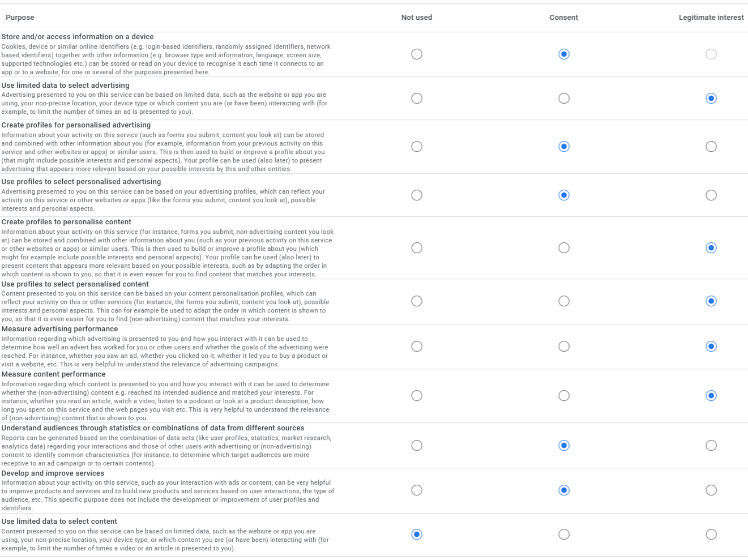This screenshot has width=748, height=560.
Task: Select Not used for Store and/or access information
Action: pyautogui.click(x=417, y=54)
